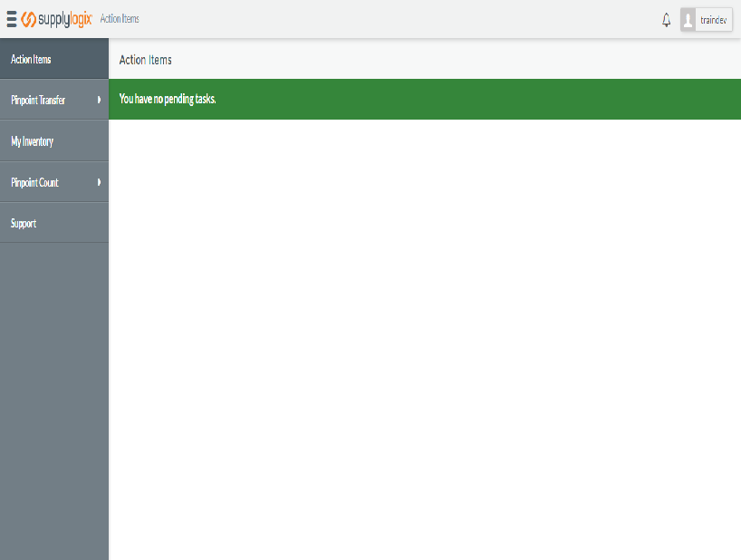Open the Support page
The image size is (741, 560).
point(24,223)
